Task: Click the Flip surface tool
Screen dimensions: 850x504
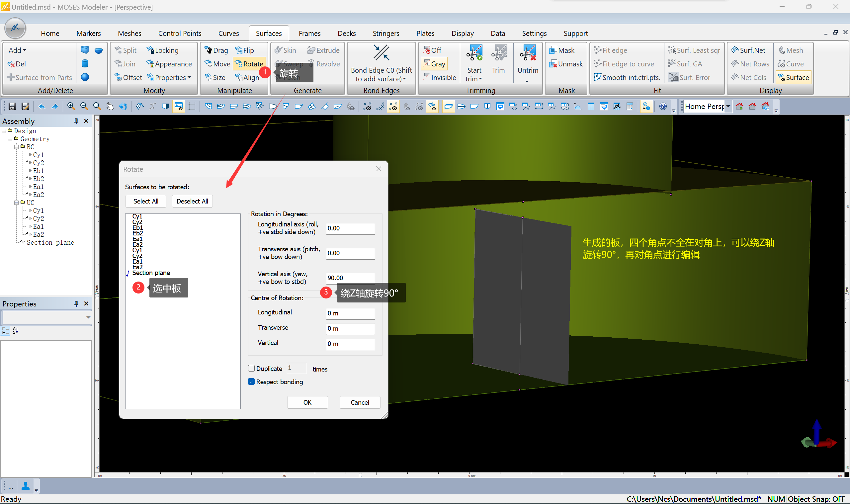Action: (x=244, y=50)
